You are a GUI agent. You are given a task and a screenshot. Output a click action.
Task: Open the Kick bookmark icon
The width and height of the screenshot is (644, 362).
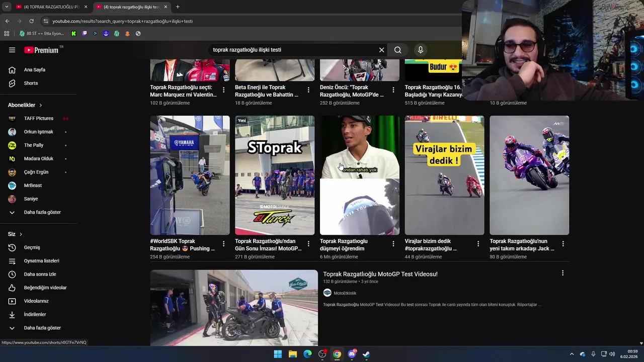pyautogui.click(x=74, y=34)
